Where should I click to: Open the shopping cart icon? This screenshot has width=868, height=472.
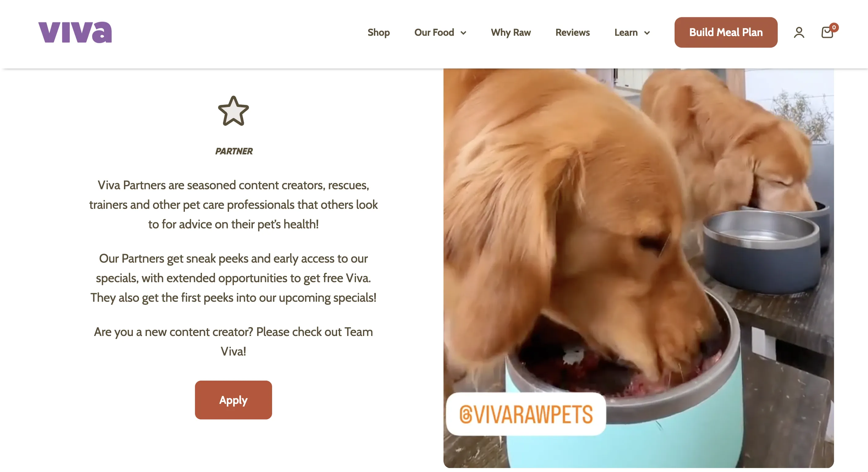[827, 33]
